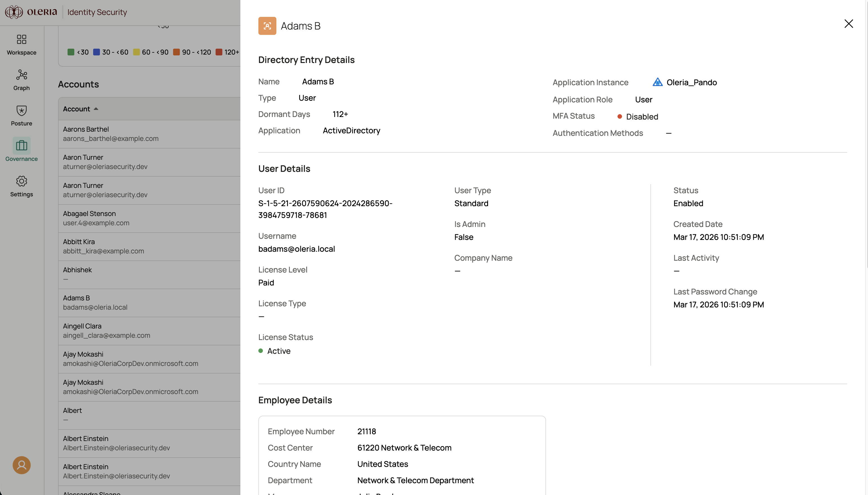This screenshot has width=868, height=495.
Task: Select the Abagael Stenson account row
Action: click(149, 218)
